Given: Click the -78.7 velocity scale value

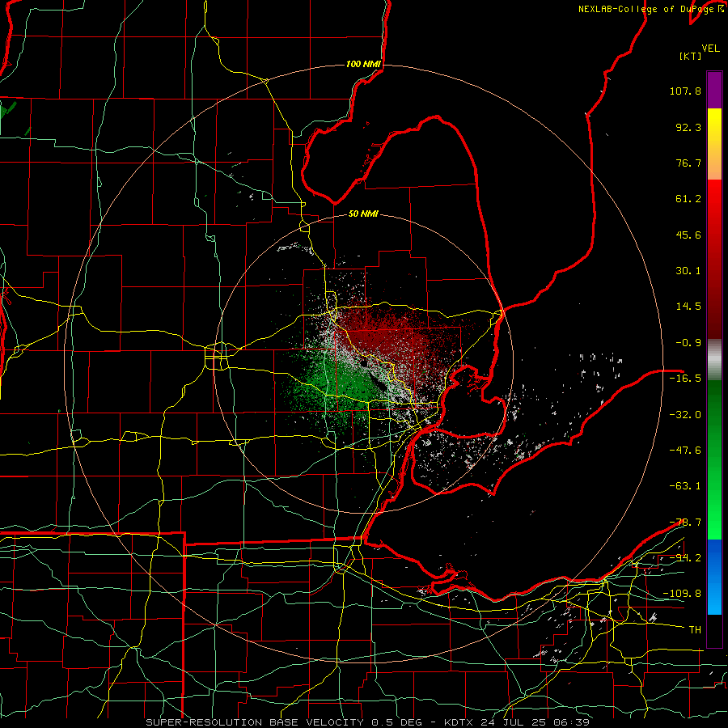Looking at the screenshot, I should pos(685,523).
